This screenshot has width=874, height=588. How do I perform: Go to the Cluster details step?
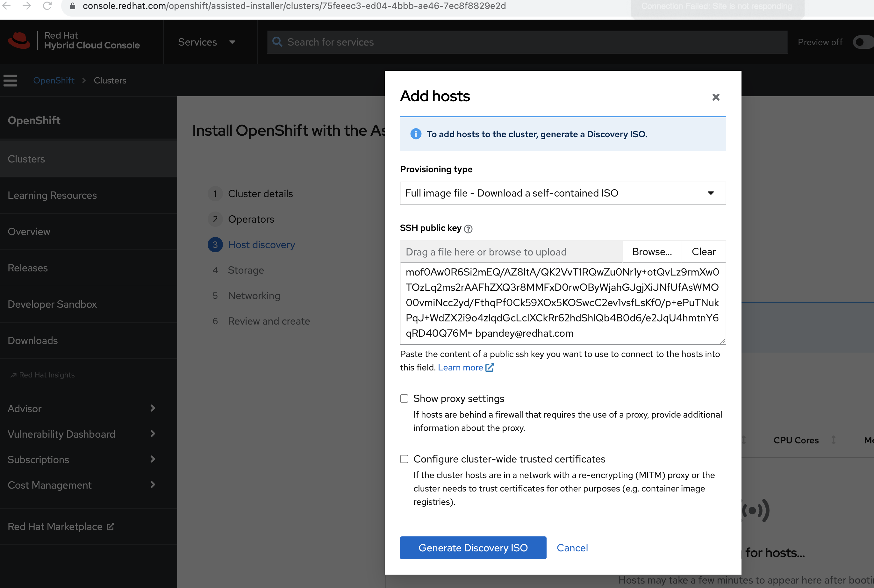tap(260, 194)
